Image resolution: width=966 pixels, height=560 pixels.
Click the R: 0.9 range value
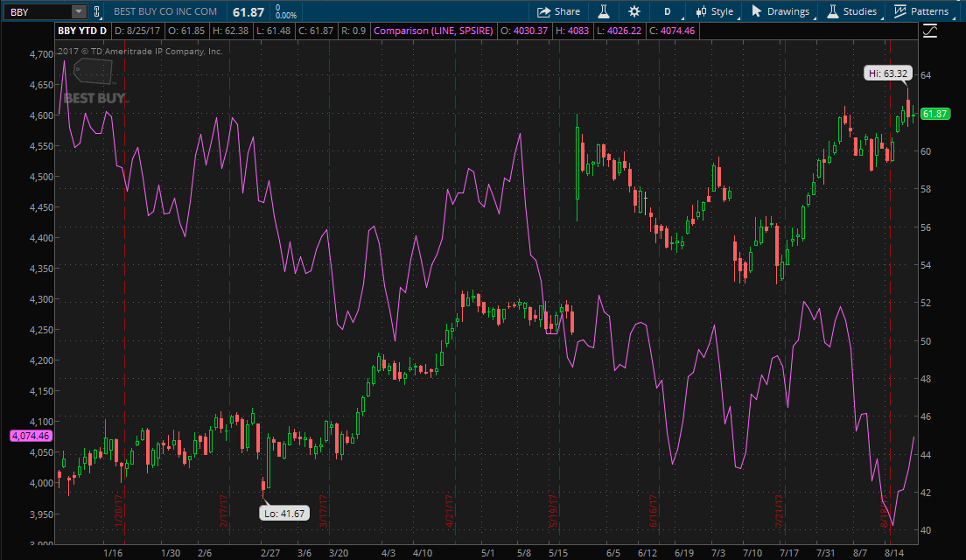tap(353, 31)
